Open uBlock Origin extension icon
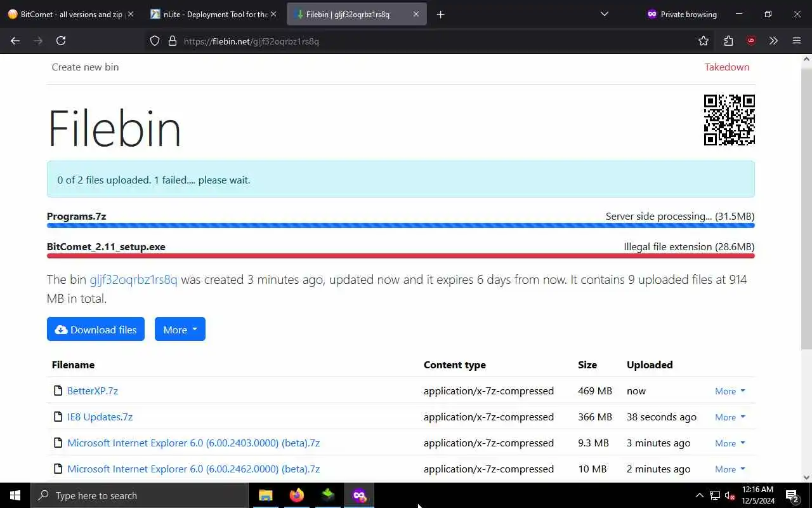Screen dimensions: 812x508 [751, 41]
